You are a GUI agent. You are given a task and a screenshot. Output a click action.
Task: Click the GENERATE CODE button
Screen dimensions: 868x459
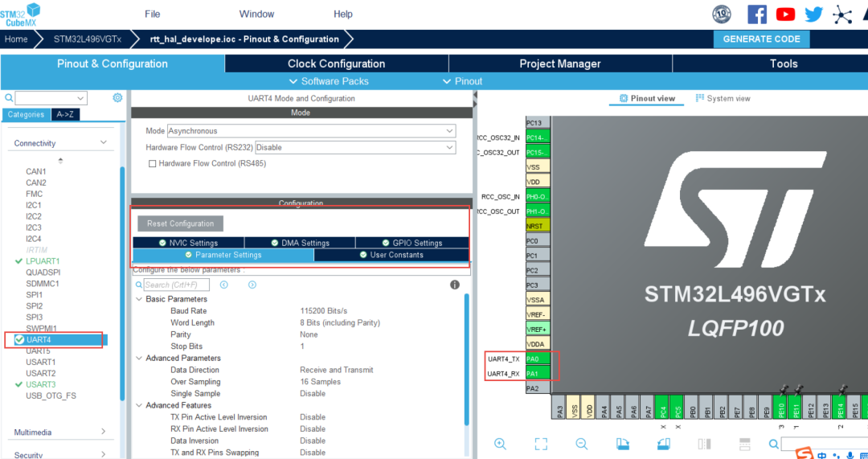pyautogui.click(x=762, y=39)
